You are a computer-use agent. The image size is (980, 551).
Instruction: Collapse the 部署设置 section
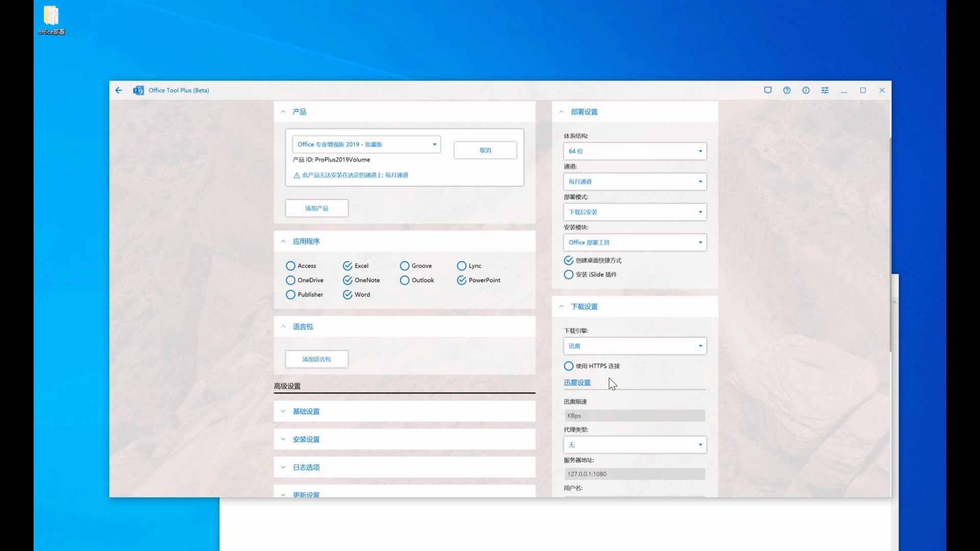[x=561, y=112]
